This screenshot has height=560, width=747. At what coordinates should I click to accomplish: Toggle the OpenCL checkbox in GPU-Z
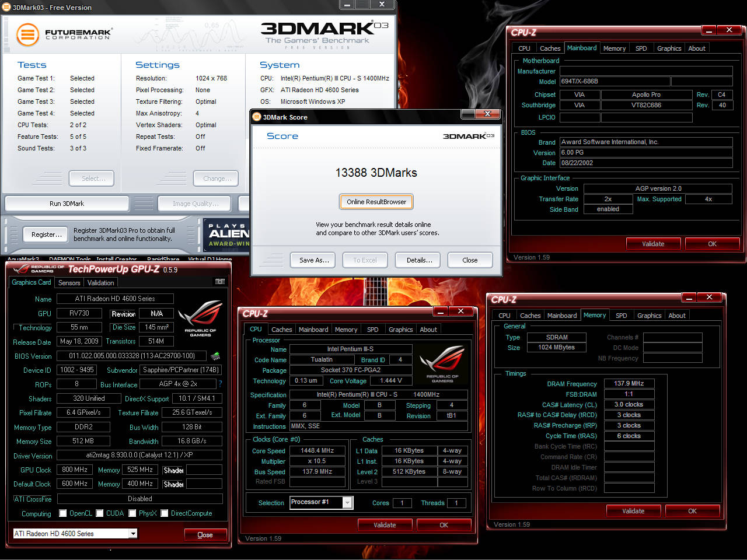pyautogui.click(x=63, y=513)
